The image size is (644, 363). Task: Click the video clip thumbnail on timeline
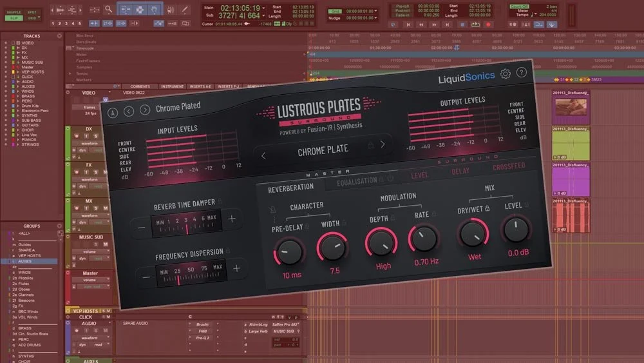tap(571, 107)
